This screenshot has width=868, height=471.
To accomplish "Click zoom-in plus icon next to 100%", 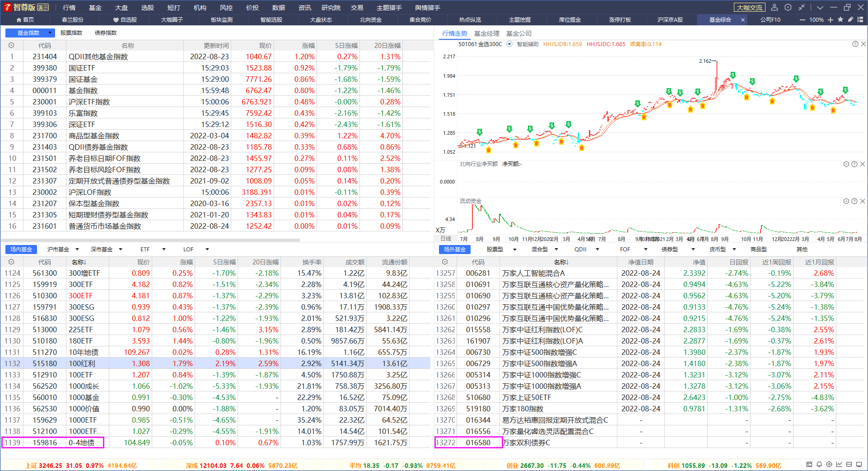I will (x=831, y=19).
